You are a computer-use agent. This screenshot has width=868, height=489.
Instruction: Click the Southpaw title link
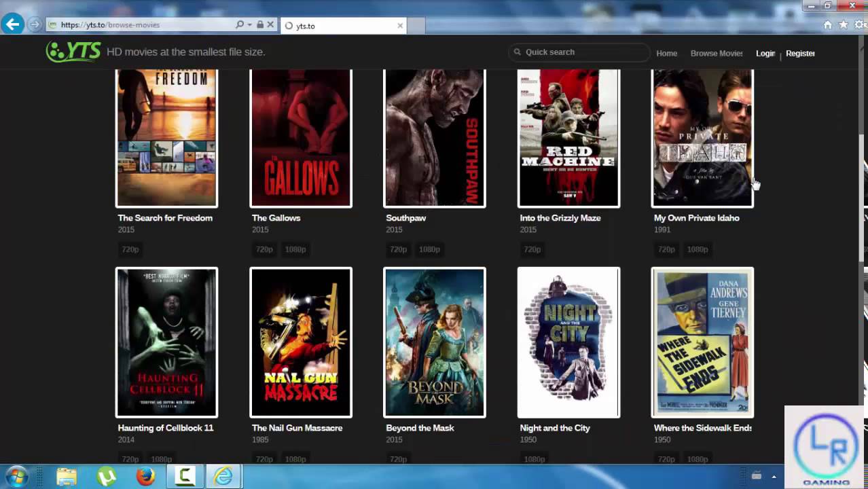(x=406, y=218)
